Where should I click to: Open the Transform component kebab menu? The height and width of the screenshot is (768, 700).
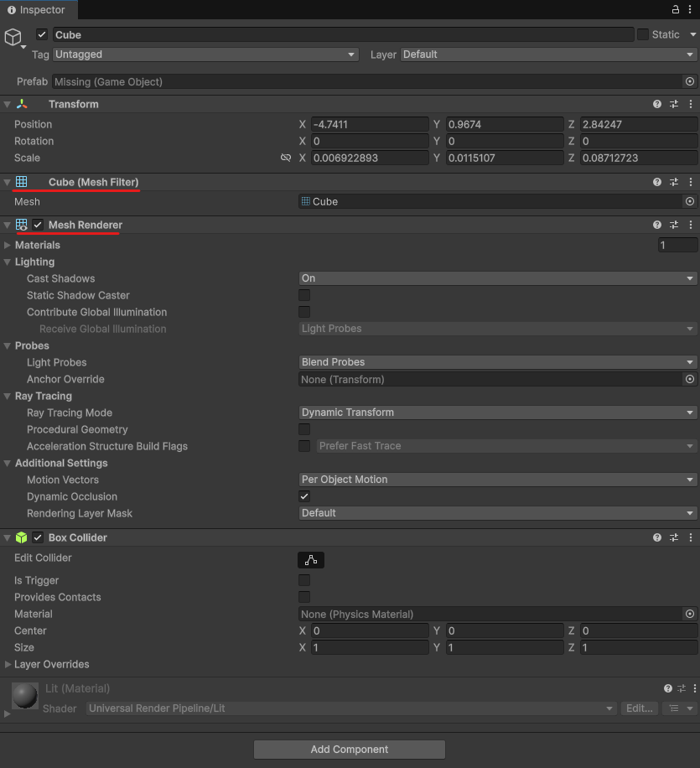click(x=691, y=104)
